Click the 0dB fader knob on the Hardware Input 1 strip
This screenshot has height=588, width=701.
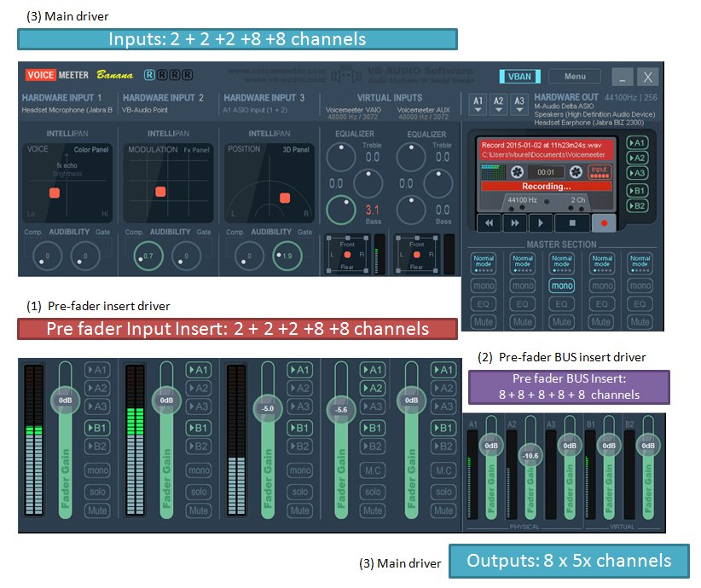[66, 401]
